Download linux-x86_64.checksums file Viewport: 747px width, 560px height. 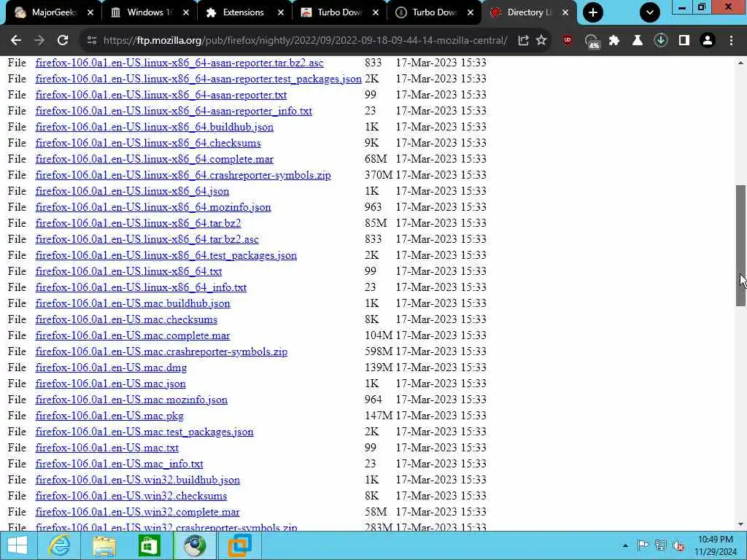click(148, 144)
